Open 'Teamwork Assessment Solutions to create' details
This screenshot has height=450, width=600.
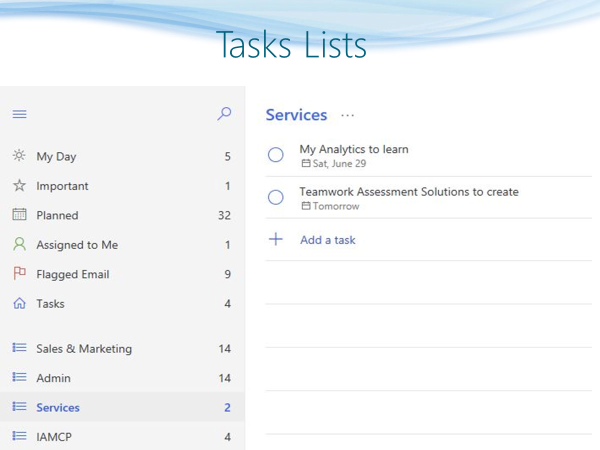(409, 192)
